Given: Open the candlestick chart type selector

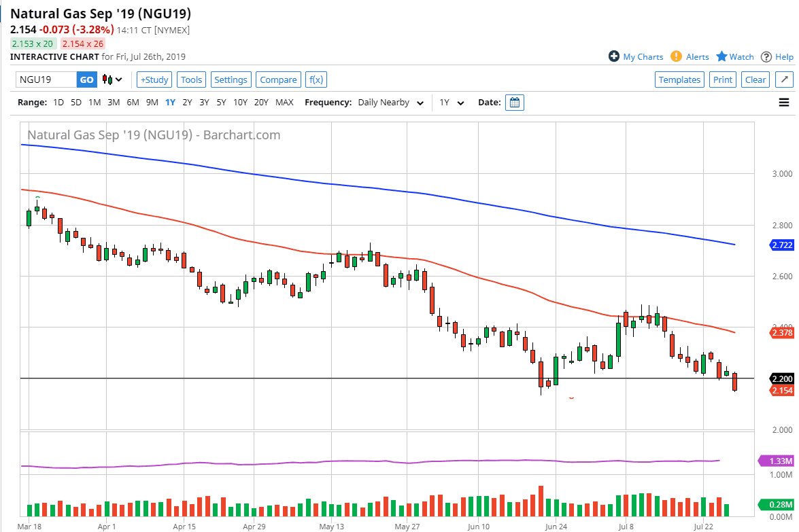Looking at the screenshot, I should point(112,79).
